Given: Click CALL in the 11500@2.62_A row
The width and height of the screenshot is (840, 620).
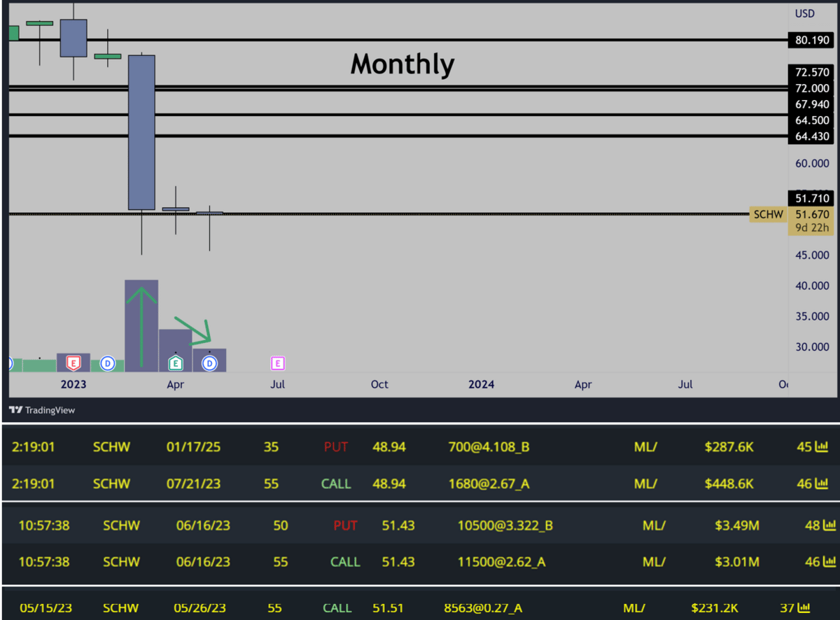Looking at the screenshot, I should tap(345, 562).
